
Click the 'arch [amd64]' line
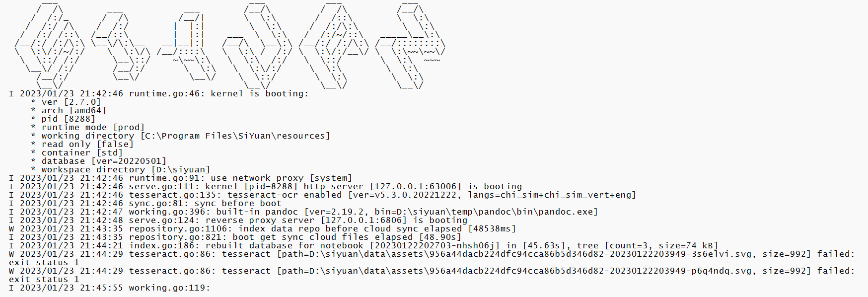coord(73,110)
